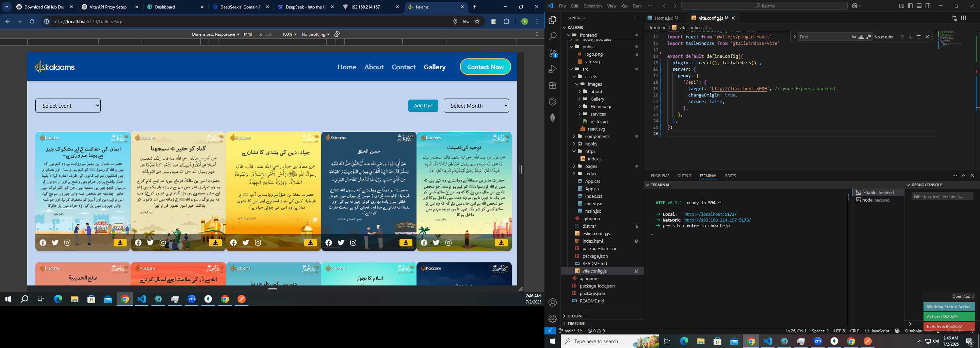Open the Manage gear in VS Code
The height and width of the screenshot is (348, 980).
[x=553, y=319]
